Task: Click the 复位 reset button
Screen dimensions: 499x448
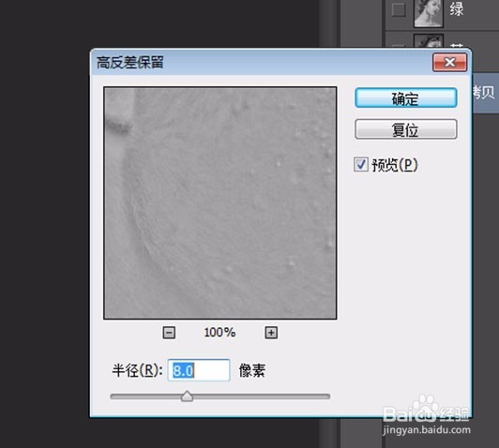Action: 406,129
